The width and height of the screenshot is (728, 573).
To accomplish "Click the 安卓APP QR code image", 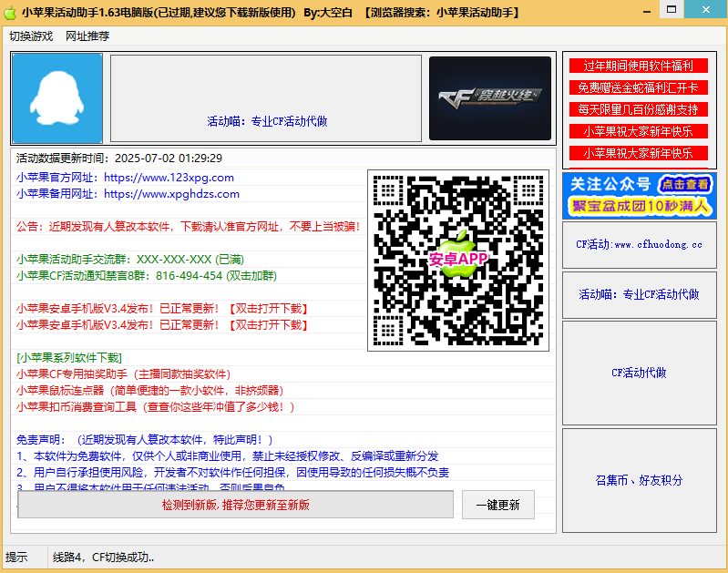I will click(x=457, y=261).
